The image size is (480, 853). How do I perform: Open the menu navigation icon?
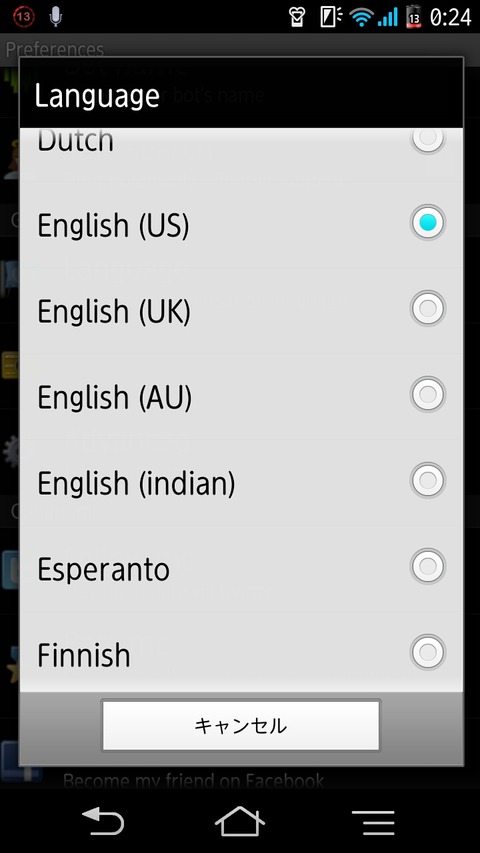373,822
